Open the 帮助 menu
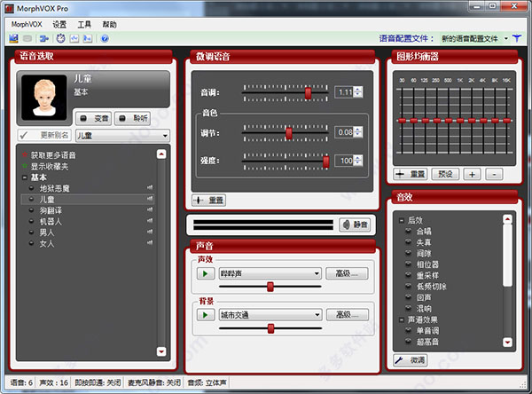 click(109, 25)
